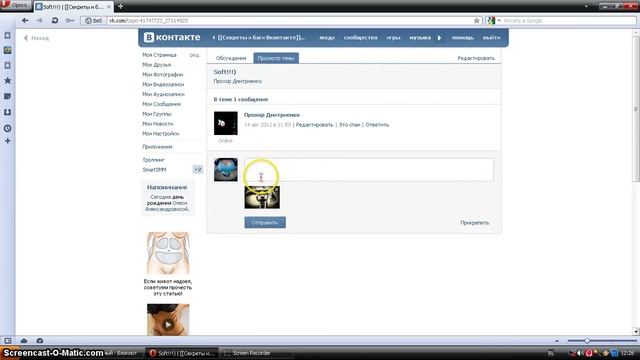Open игры in VK header
Image resolution: width=640 pixels, height=360 pixels.
click(x=393, y=38)
